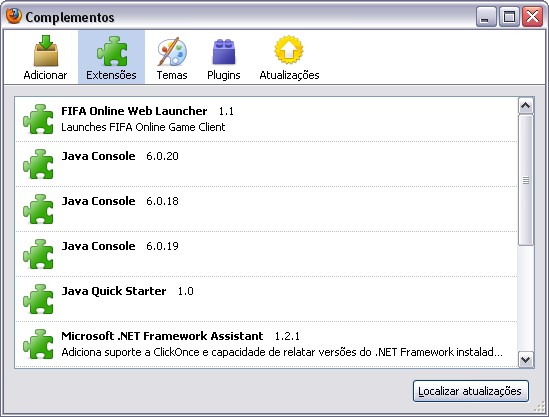
Task: Click the Microsoft .NET Framework Assistant puzzle icon
Action: pyautogui.click(x=38, y=344)
